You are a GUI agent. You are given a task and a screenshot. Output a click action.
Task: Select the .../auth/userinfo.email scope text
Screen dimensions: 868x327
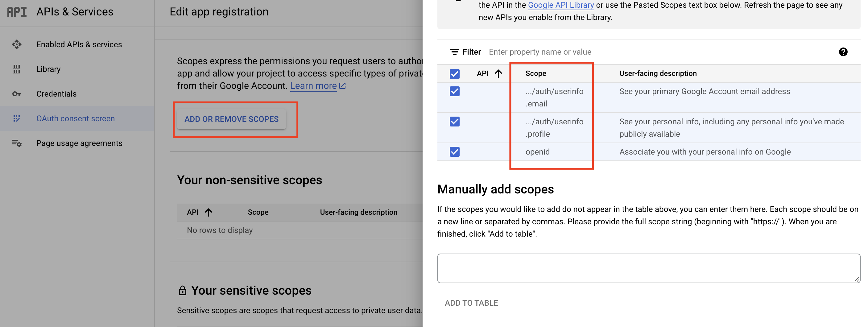pyautogui.click(x=554, y=97)
